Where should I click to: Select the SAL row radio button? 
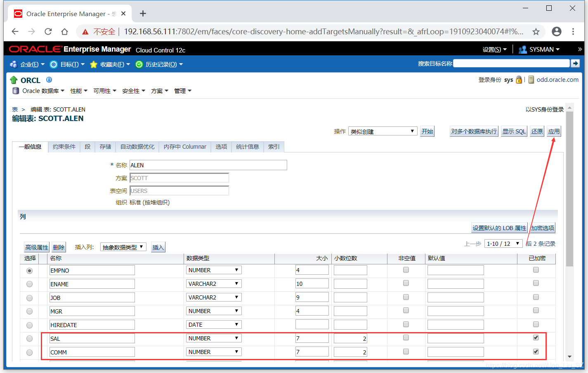point(29,339)
